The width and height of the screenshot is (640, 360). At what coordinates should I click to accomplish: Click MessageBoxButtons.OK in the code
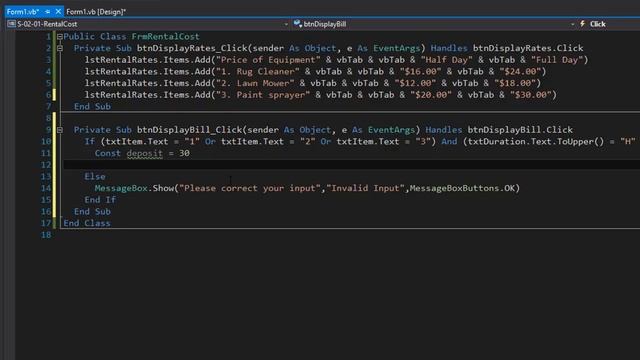click(462, 188)
